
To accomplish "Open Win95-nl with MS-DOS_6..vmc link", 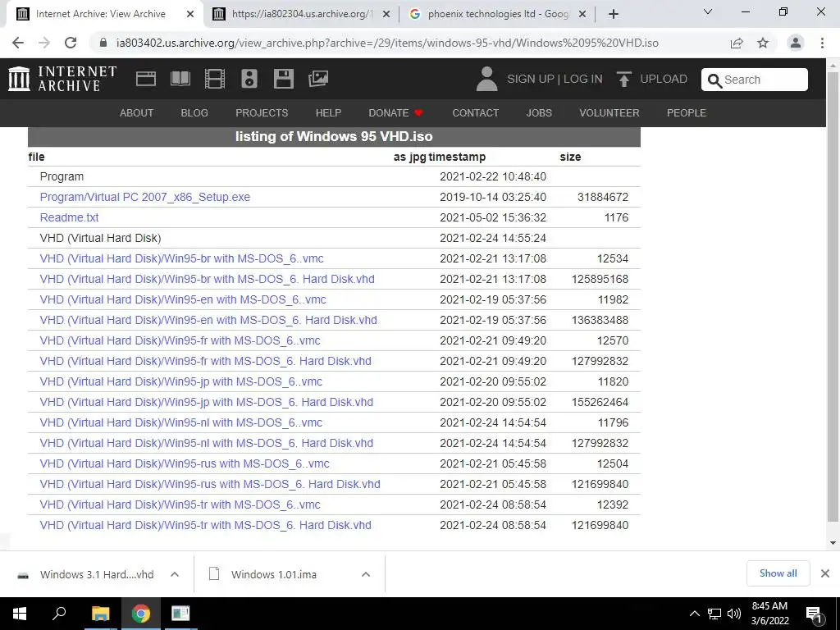I will pyautogui.click(x=181, y=422).
